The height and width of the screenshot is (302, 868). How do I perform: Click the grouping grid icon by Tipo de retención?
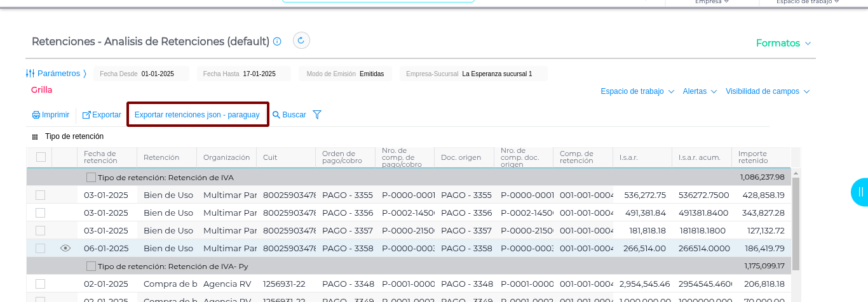pyautogui.click(x=35, y=136)
